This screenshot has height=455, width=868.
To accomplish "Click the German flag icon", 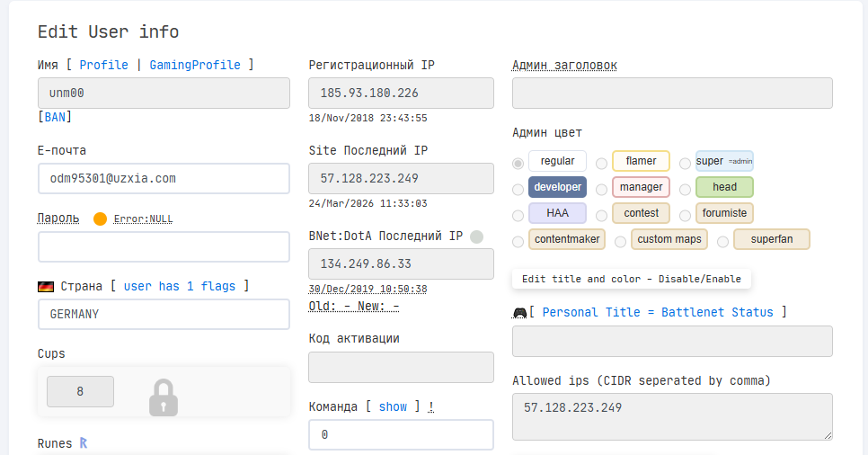I will tap(46, 287).
